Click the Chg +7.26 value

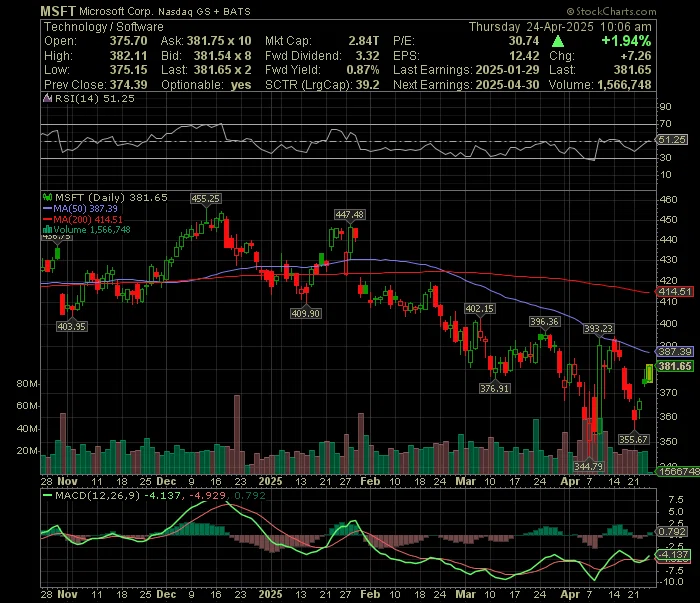pyautogui.click(x=636, y=56)
